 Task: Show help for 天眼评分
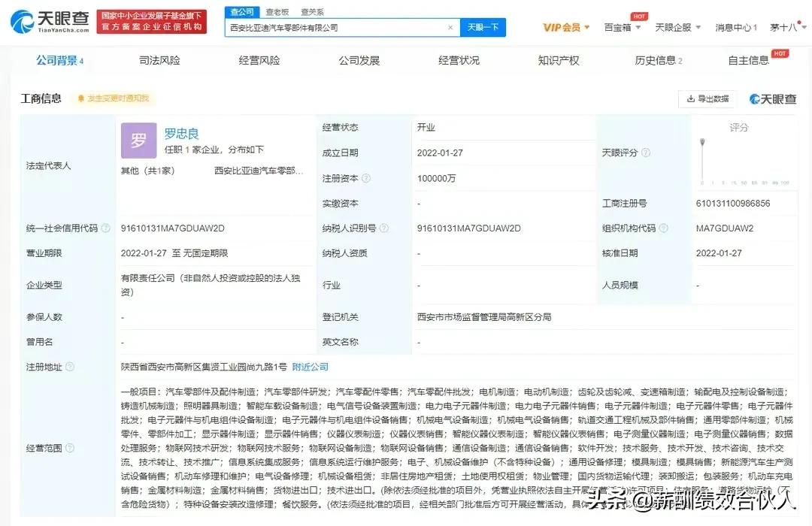click(x=646, y=153)
